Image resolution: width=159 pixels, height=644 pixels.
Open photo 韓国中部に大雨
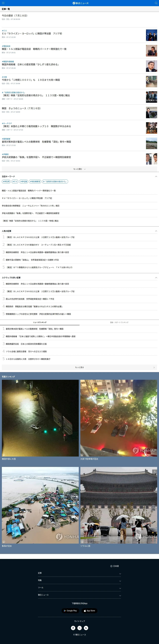point(40,418)
